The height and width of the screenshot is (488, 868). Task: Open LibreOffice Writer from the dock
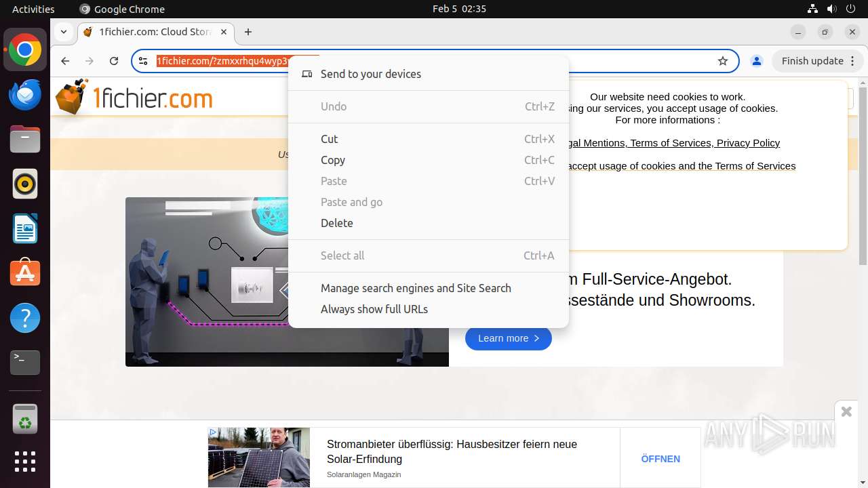pyautogui.click(x=25, y=229)
